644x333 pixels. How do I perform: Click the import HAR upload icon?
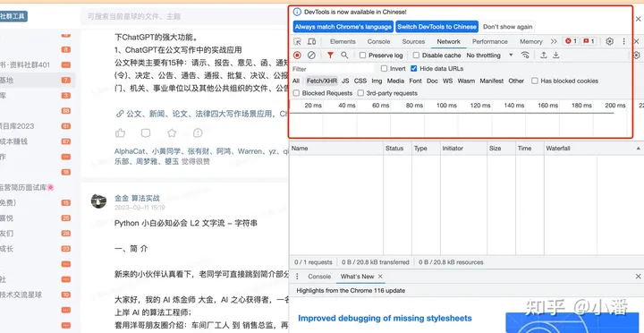544,55
